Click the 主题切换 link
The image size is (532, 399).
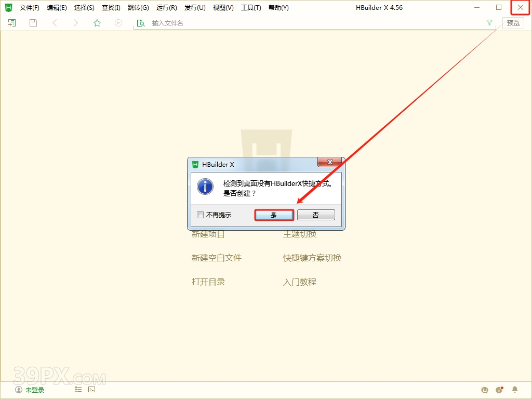tap(300, 234)
